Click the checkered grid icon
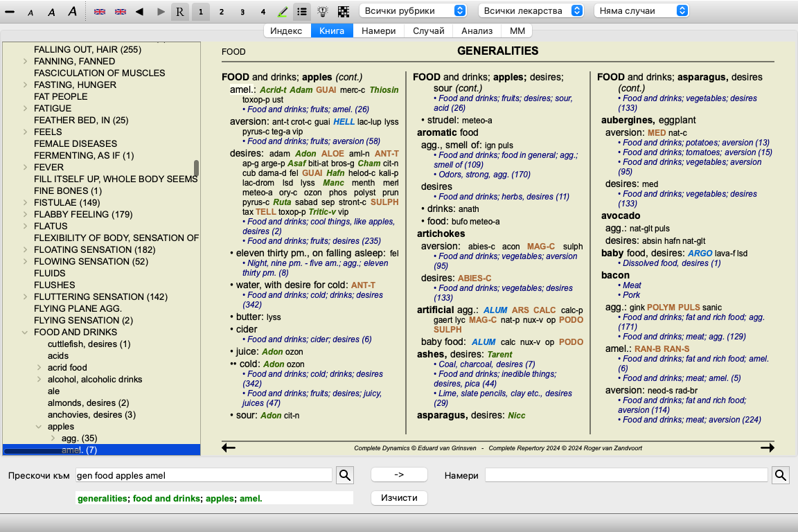 pyautogui.click(x=343, y=11)
